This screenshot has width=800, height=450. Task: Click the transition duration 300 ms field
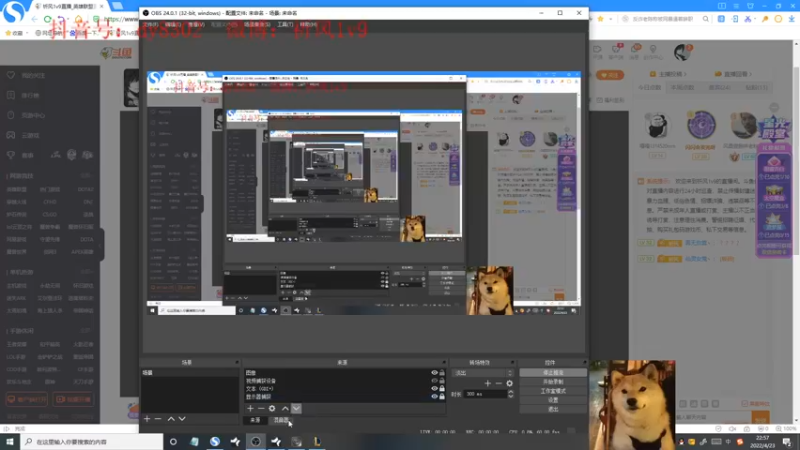pos(485,394)
